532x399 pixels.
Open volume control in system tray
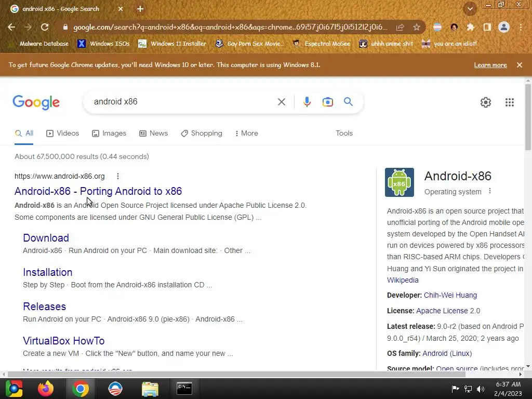[x=481, y=389]
